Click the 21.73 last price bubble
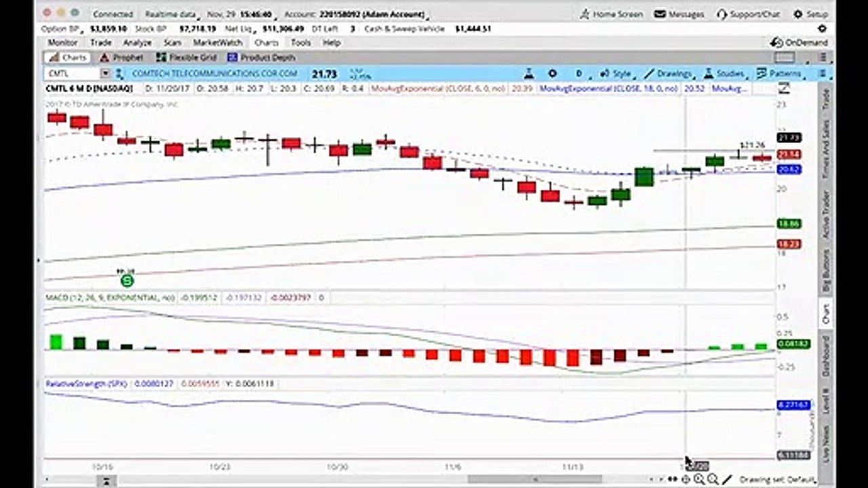The image size is (868, 488). click(791, 138)
